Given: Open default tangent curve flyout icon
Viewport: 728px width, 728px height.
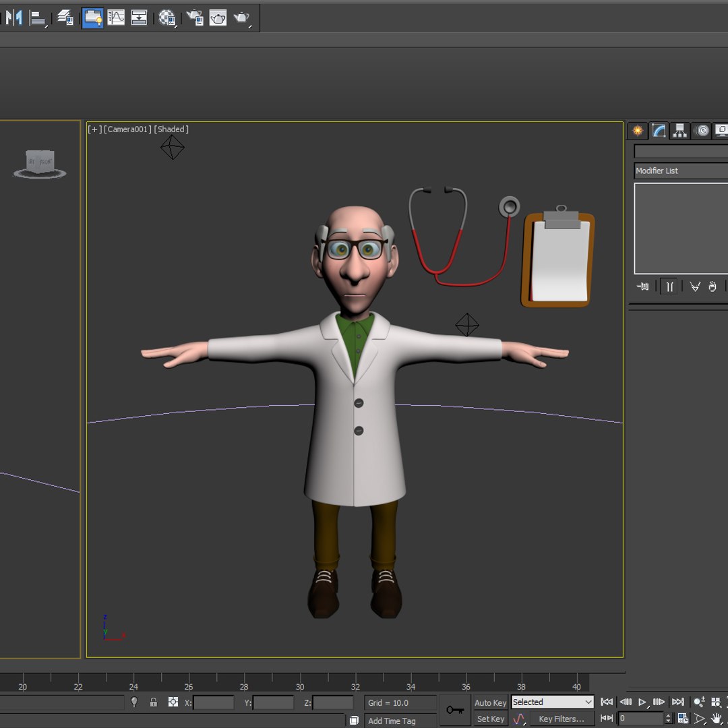Looking at the screenshot, I should click(519, 719).
